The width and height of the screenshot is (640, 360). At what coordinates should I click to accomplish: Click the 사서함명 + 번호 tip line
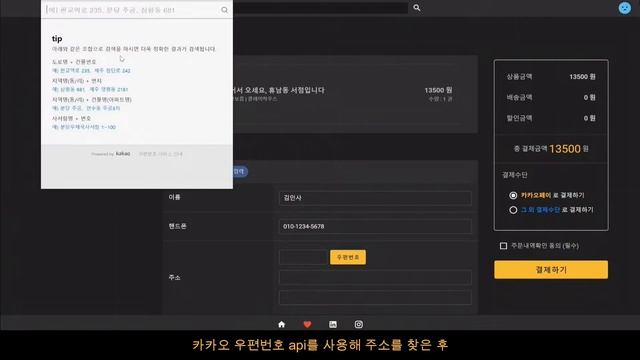click(x=71, y=118)
